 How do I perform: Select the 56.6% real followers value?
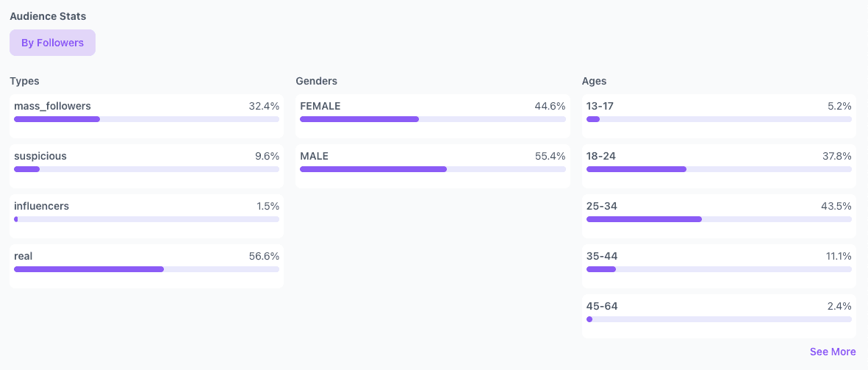(x=264, y=256)
